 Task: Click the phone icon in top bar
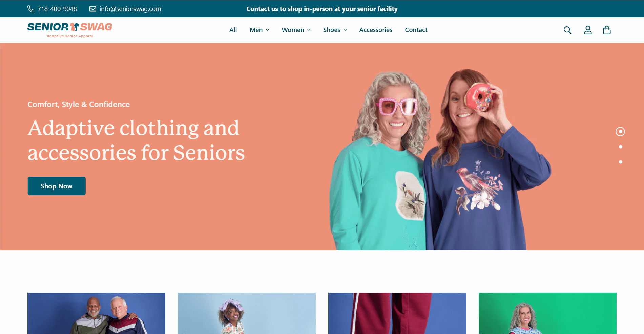[x=31, y=9]
